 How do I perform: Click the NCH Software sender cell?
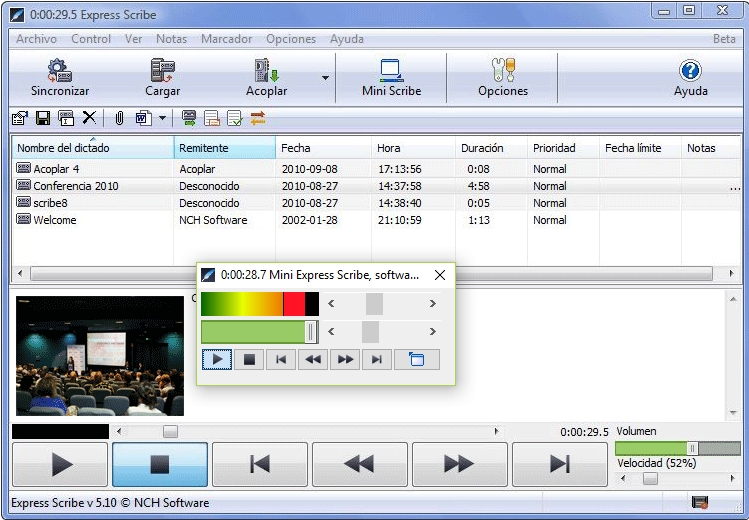coord(213,220)
